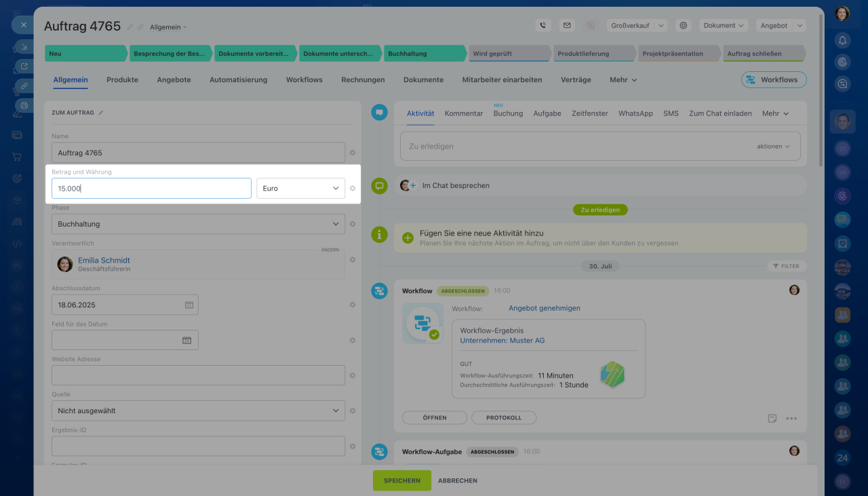868x496 pixels.
Task: Click the notification bell in right sidebar
Action: (842, 40)
